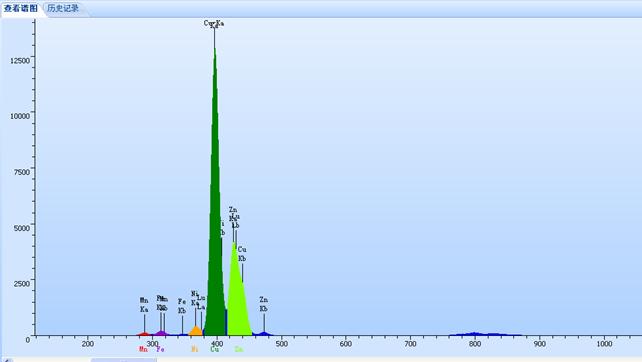The width and height of the screenshot is (642, 362).
Task: Click the Zn Kb marker label
Action: 263,304
